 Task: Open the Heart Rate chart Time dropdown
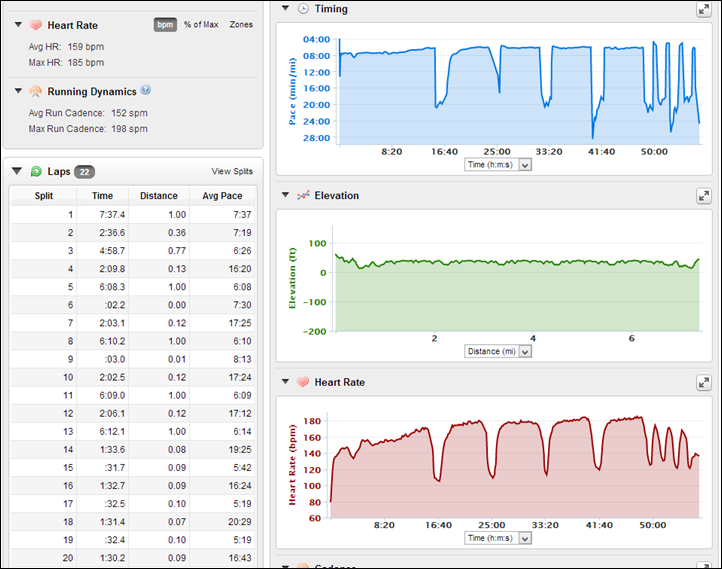(x=525, y=538)
